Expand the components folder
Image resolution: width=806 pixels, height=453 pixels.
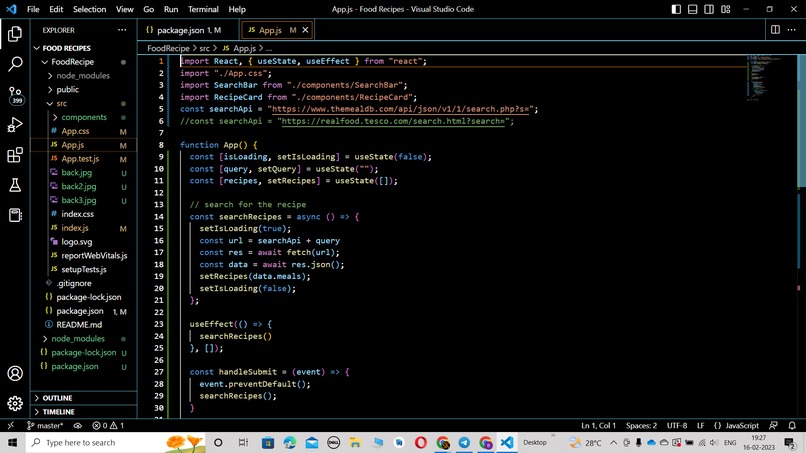pyautogui.click(x=84, y=117)
